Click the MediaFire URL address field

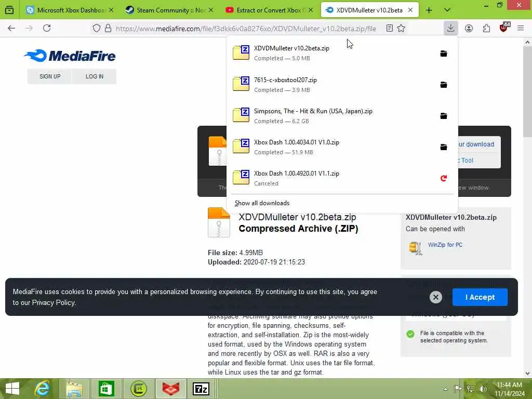[246, 29]
